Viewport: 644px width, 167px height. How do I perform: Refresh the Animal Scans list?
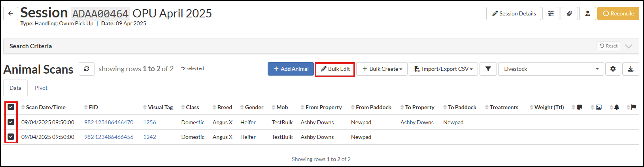[86, 69]
